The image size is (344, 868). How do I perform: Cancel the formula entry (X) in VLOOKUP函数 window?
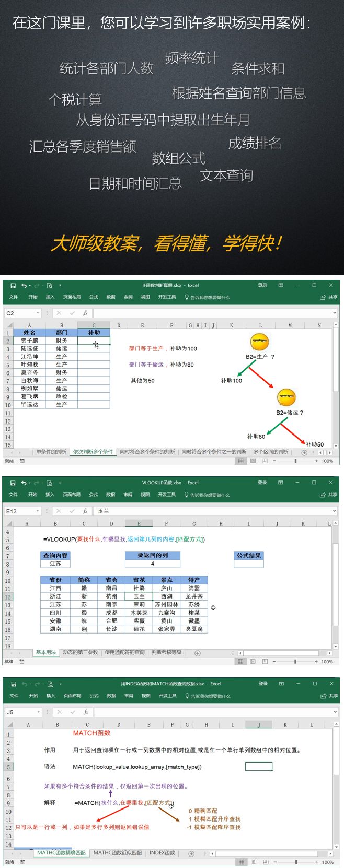point(59,511)
